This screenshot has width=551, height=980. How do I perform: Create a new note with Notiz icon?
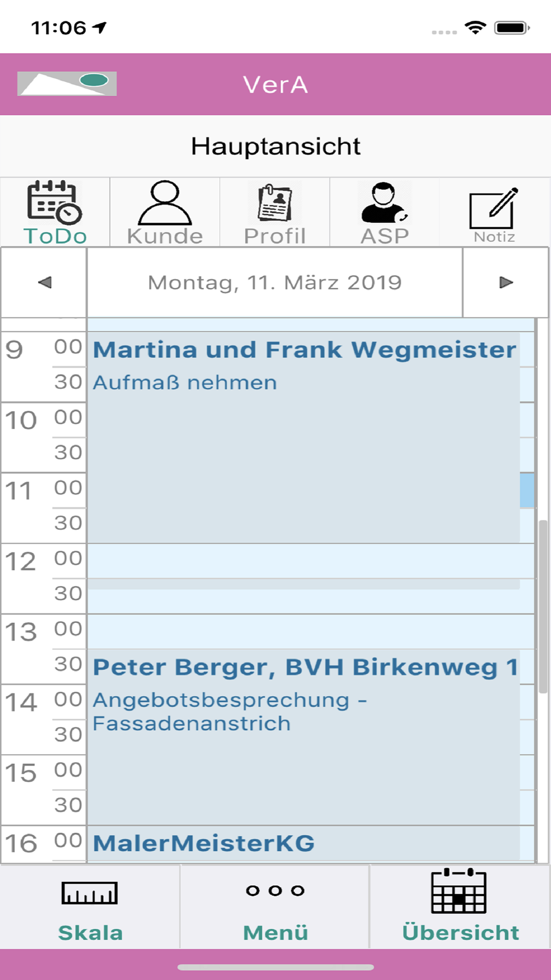(494, 208)
